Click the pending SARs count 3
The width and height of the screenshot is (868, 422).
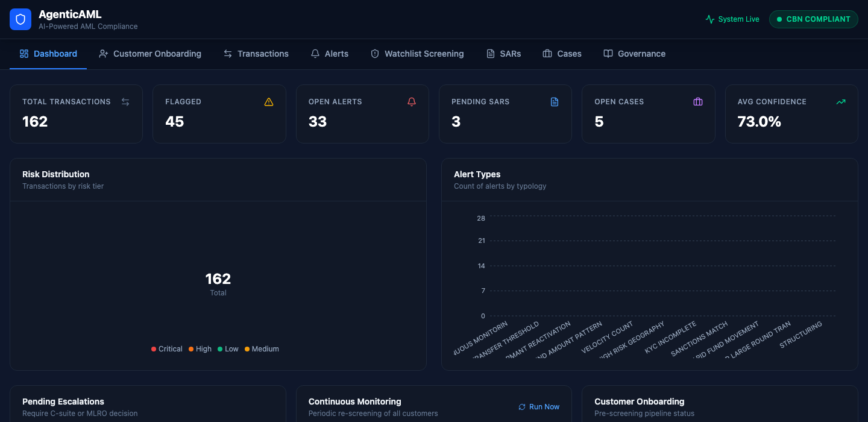click(456, 122)
